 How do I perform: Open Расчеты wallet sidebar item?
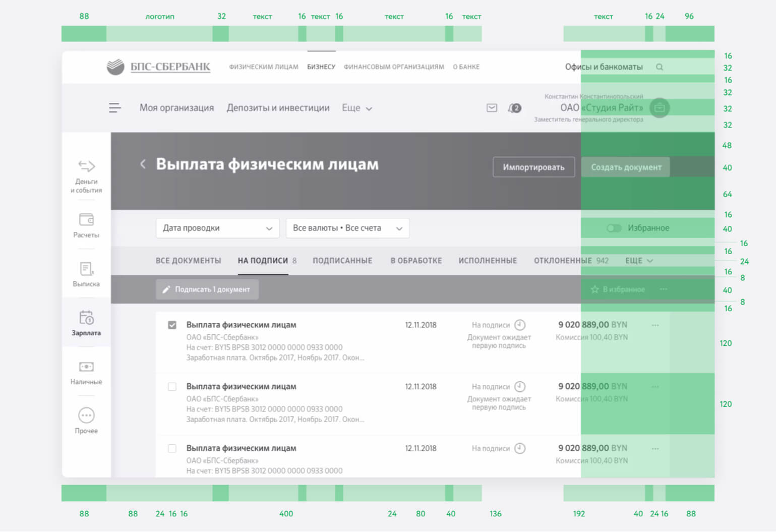[x=86, y=225]
